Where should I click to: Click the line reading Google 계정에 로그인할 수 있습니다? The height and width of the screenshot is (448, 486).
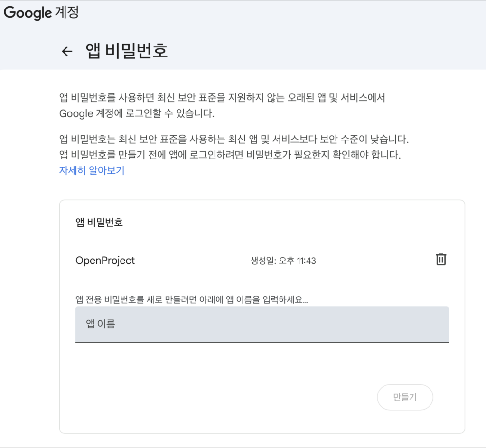137,113
